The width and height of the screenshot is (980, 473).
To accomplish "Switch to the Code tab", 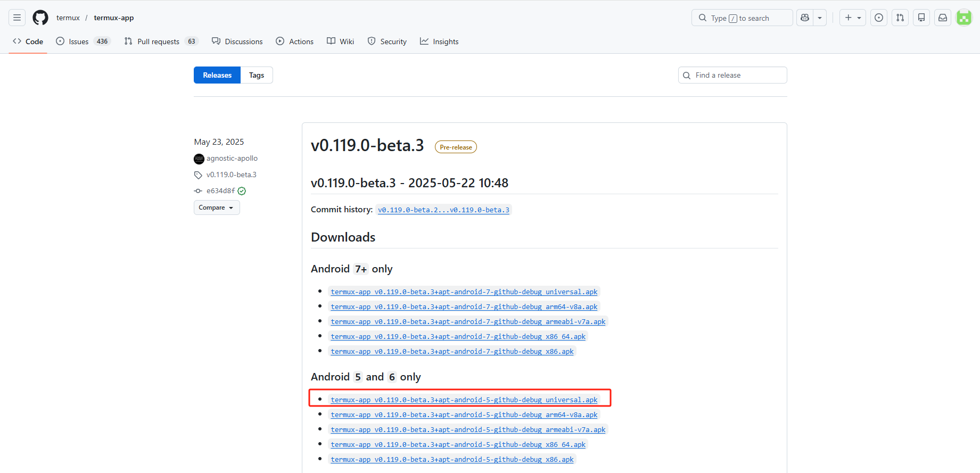I will (x=28, y=42).
